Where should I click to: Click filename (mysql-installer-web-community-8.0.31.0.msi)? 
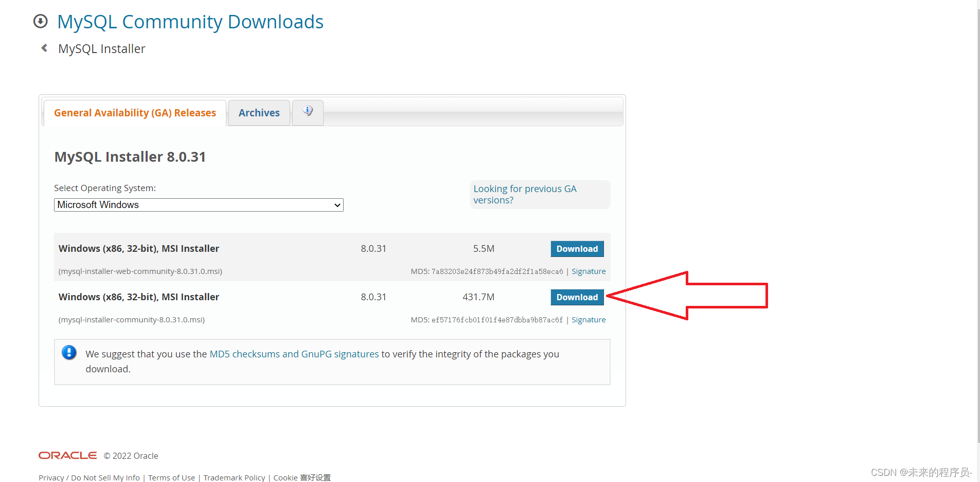140,271
